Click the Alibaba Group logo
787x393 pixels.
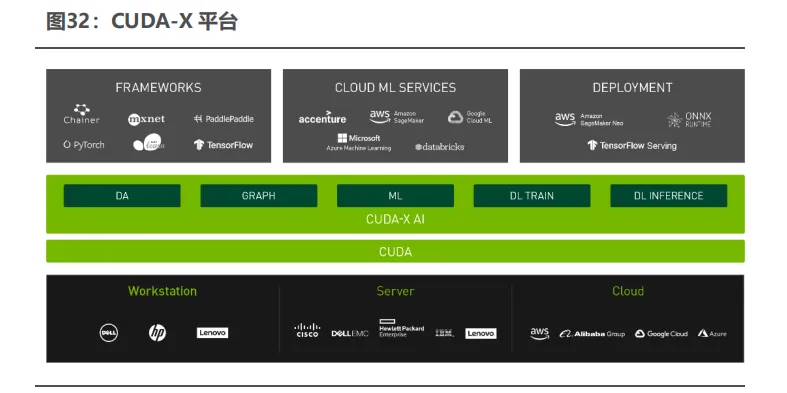click(592, 334)
